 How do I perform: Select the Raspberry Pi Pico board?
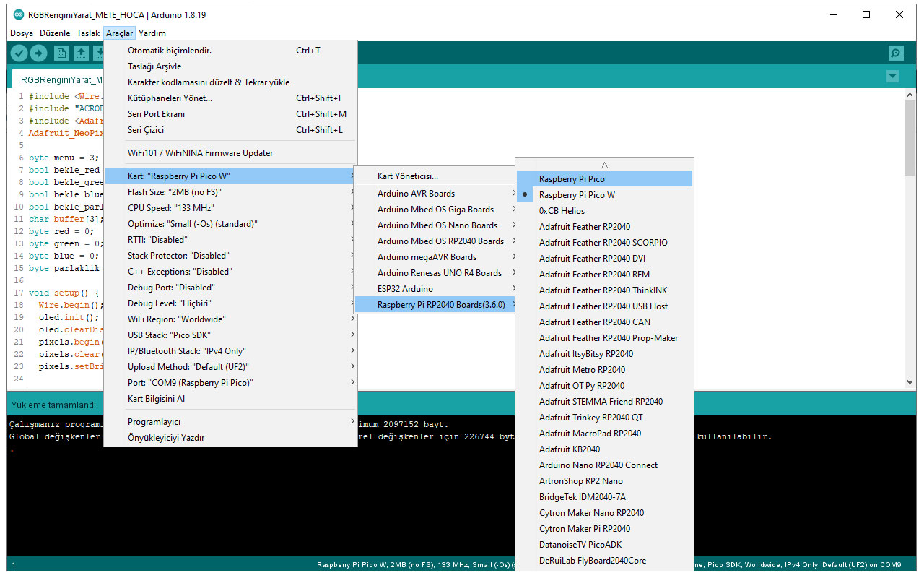tap(604, 179)
